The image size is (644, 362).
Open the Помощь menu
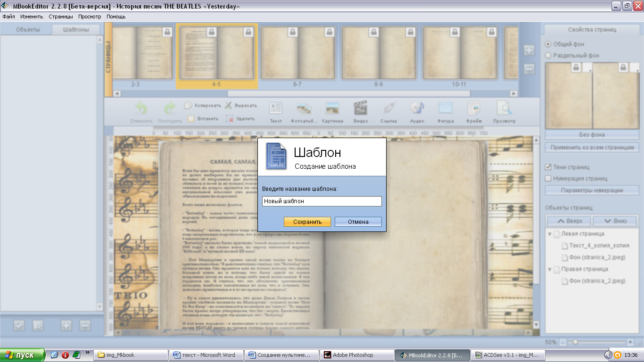click(x=116, y=16)
